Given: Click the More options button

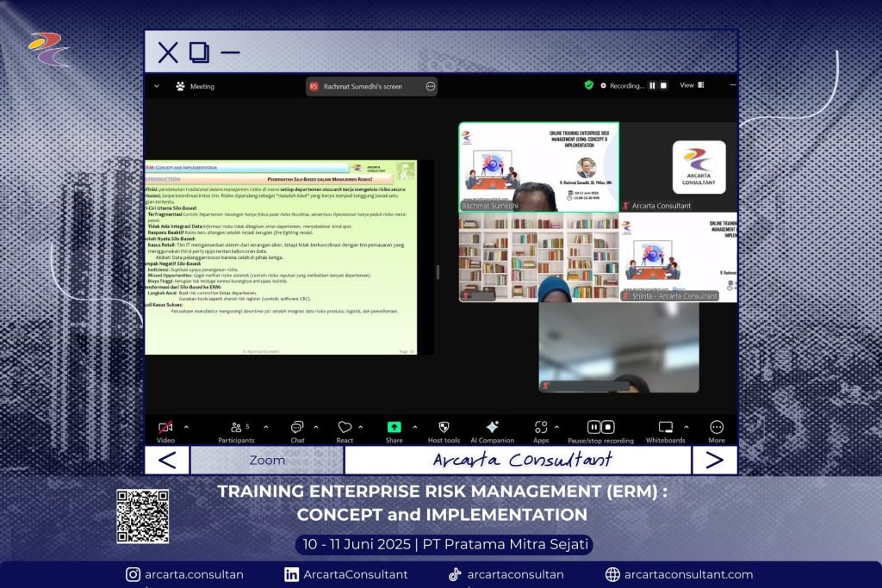Looking at the screenshot, I should coord(717,428).
